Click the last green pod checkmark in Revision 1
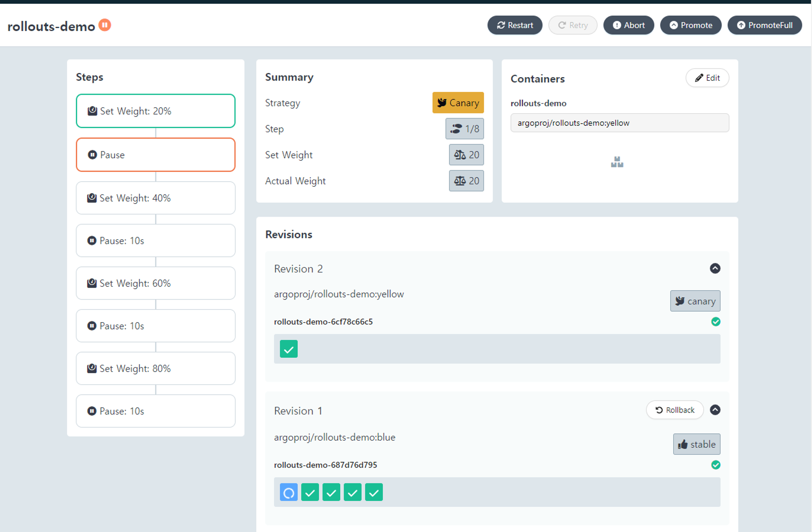Viewport: 812px width, 532px height. point(374,492)
